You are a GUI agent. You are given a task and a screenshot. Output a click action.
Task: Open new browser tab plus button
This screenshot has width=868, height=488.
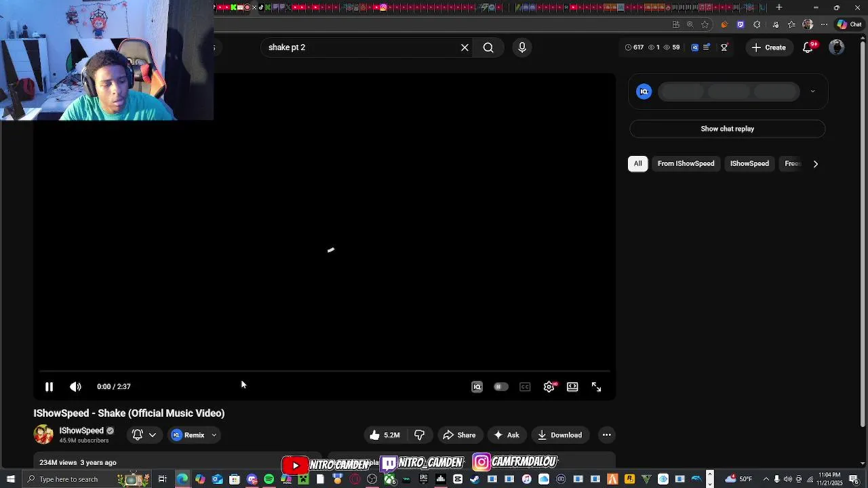779,7
